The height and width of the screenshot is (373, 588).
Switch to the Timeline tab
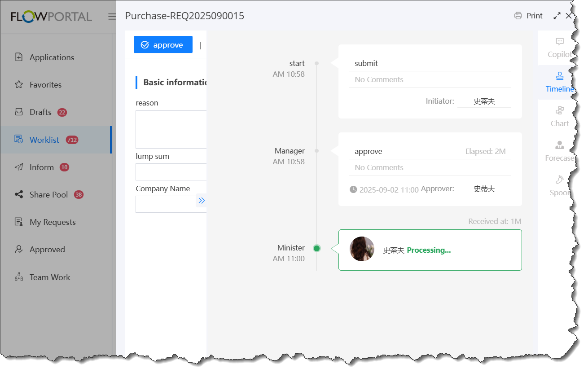point(559,82)
